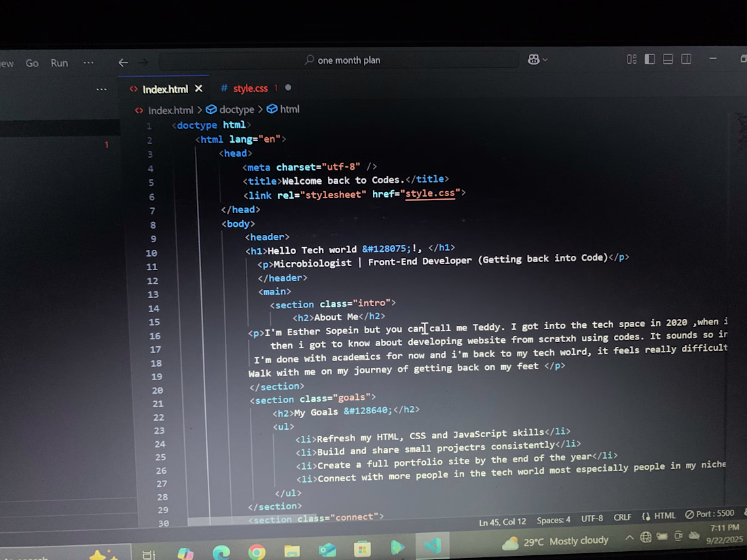Open File Explorer from the taskbar
This screenshot has width=747, height=560.
(292, 550)
